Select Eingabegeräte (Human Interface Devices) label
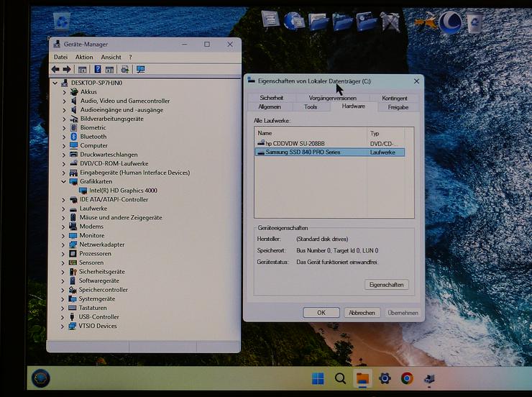The width and height of the screenshot is (532, 397). (134, 173)
